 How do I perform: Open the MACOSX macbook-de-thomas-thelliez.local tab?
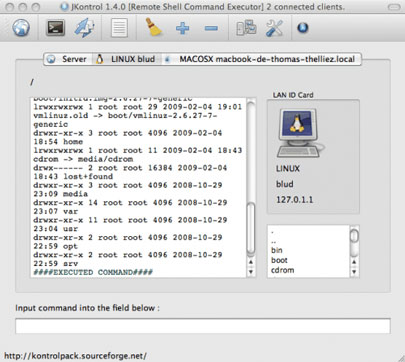[262, 59]
